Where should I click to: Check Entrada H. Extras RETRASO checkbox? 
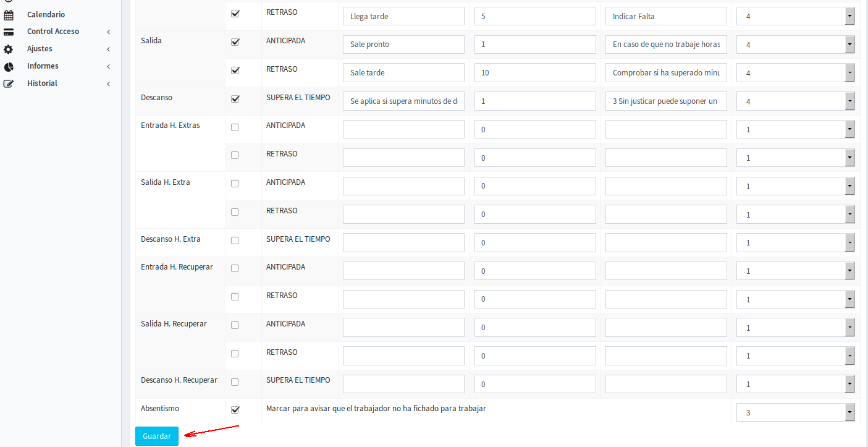(x=235, y=155)
